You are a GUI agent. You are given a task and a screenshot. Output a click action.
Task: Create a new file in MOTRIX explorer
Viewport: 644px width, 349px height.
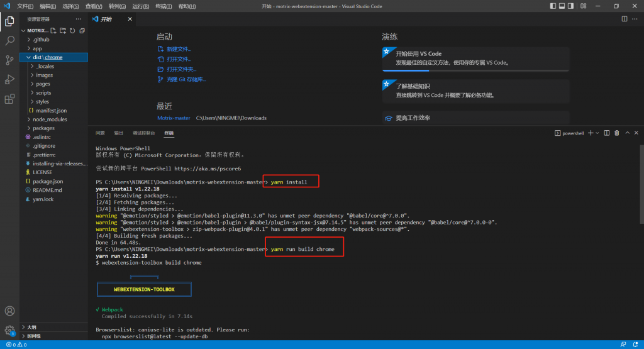coord(53,31)
